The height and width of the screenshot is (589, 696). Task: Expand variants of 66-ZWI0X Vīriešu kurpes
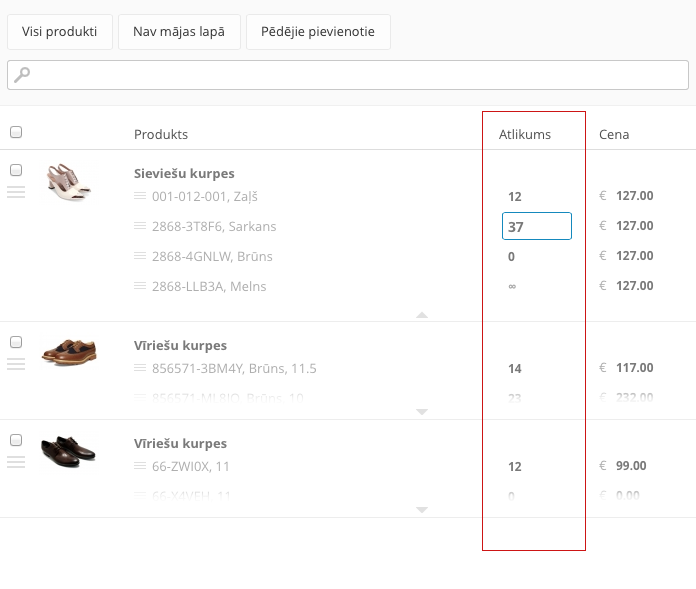coord(422,510)
